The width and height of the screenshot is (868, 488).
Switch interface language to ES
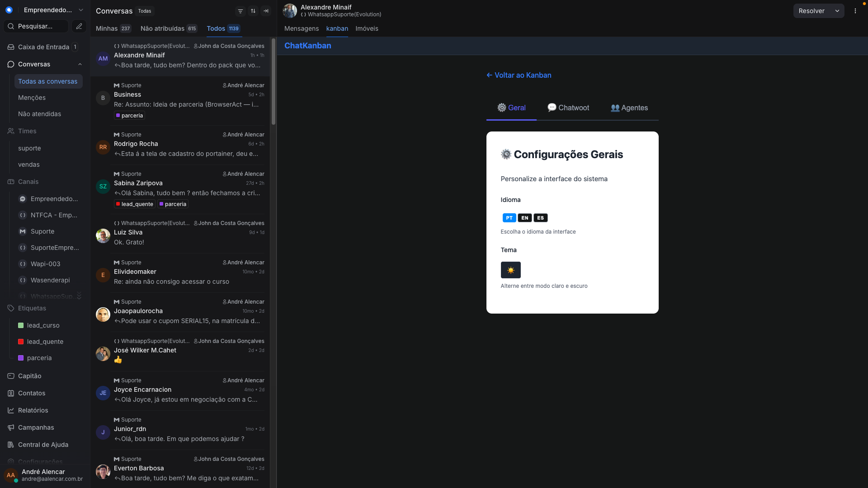(x=540, y=217)
